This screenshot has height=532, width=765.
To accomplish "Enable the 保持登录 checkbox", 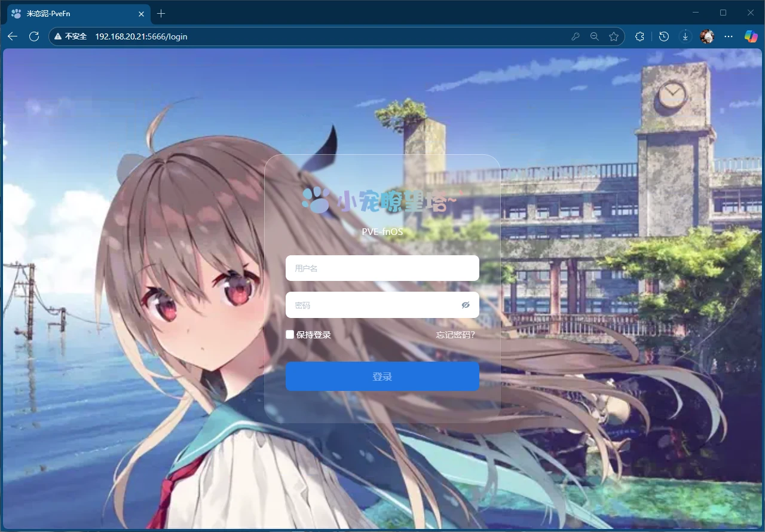I will click(x=290, y=335).
